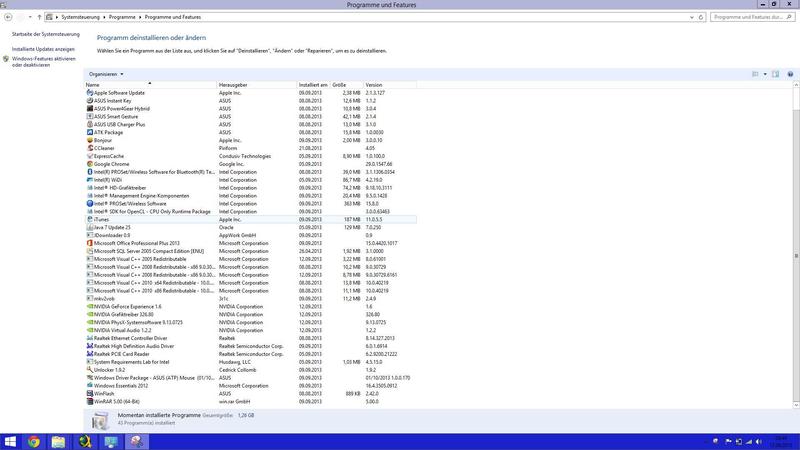800x450 pixels.
Task: Refresh the address bar view
Action: tap(701, 17)
